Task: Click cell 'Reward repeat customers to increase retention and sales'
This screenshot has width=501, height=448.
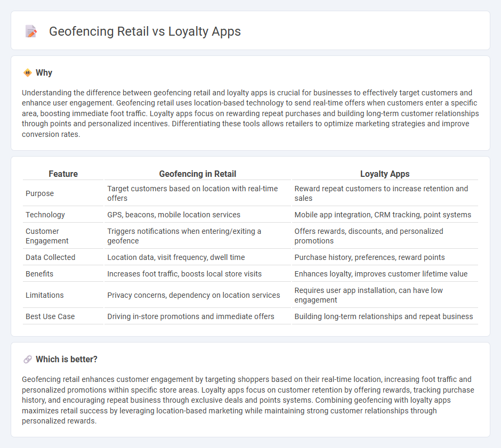Action: (x=385, y=193)
